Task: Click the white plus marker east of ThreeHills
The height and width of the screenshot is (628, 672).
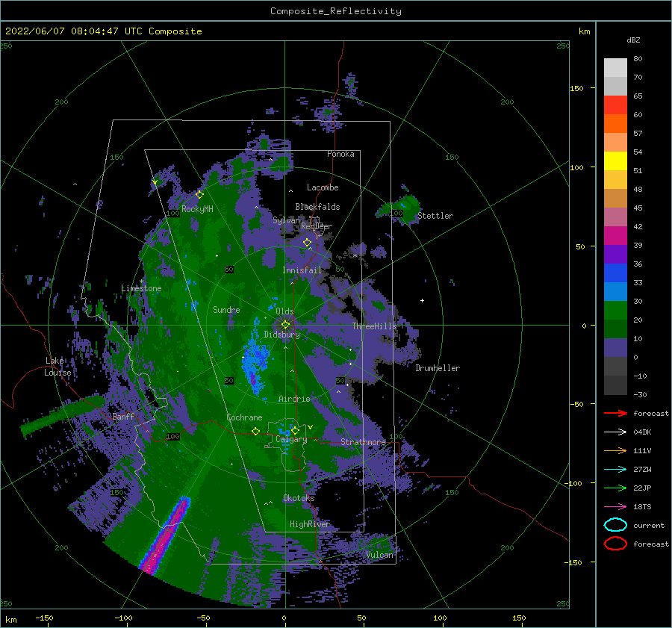Action: [x=422, y=300]
